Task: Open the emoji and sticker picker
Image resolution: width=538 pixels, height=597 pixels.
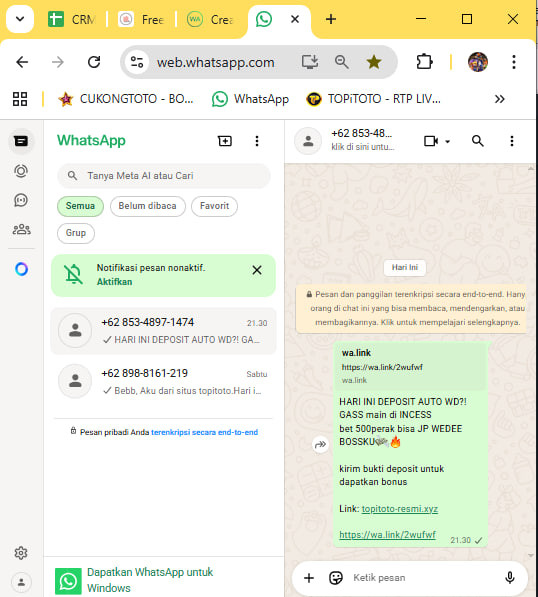Action: (x=335, y=578)
